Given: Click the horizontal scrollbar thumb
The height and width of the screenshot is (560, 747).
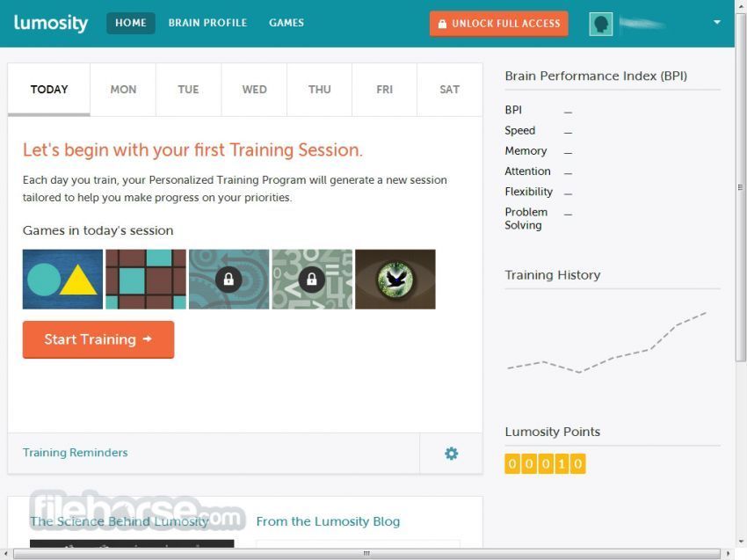Looking at the screenshot, I should [366, 554].
